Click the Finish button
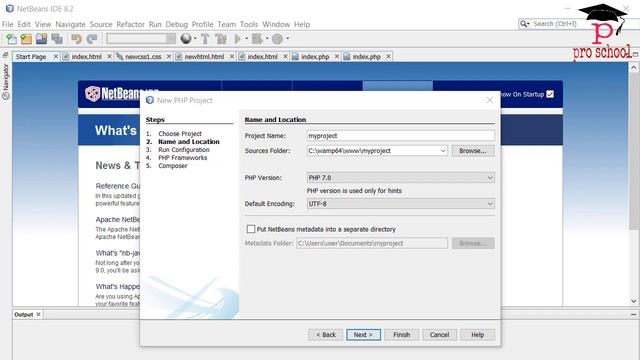 (402, 335)
